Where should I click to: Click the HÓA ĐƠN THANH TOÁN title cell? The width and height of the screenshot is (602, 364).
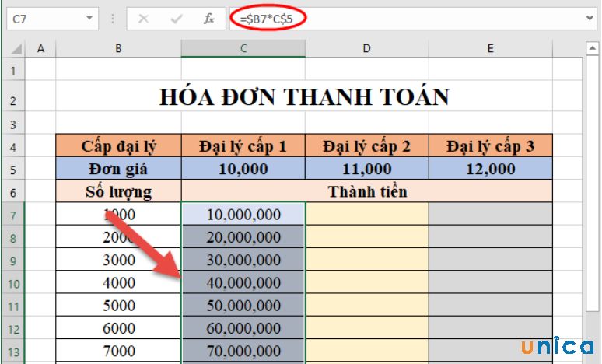pos(304,97)
